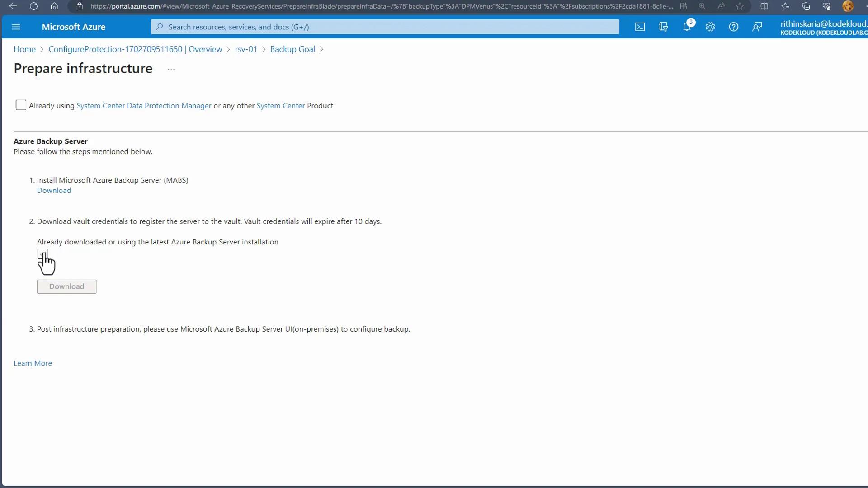868x488 pixels.
Task: Add page to browser favorites star
Action: point(740,6)
